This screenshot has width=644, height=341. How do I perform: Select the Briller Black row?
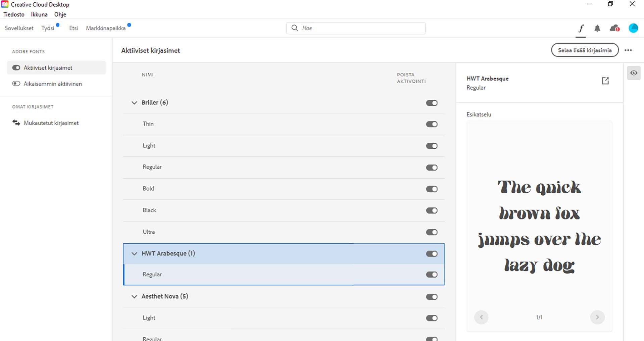pyautogui.click(x=284, y=210)
